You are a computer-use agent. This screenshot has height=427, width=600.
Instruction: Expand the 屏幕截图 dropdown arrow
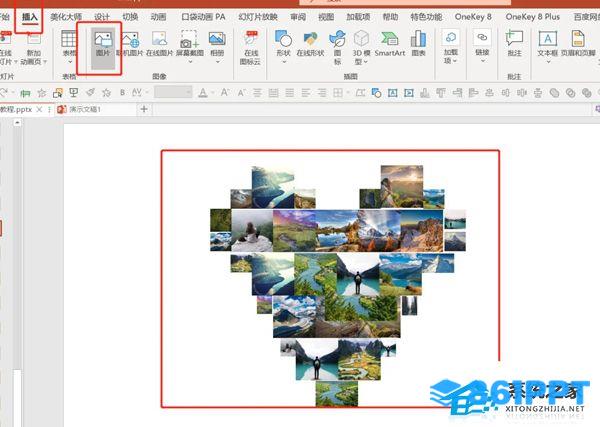pos(190,62)
